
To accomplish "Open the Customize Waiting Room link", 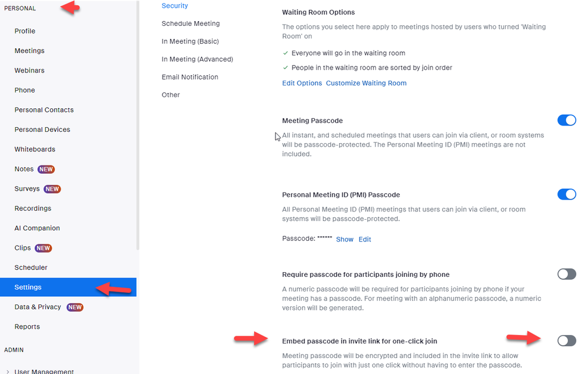I will (x=366, y=83).
